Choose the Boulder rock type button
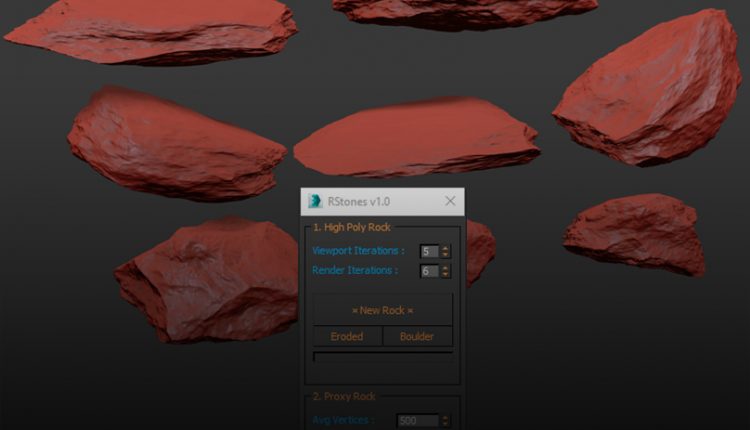The width and height of the screenshot is (750, 430). [x=417, y=337]
